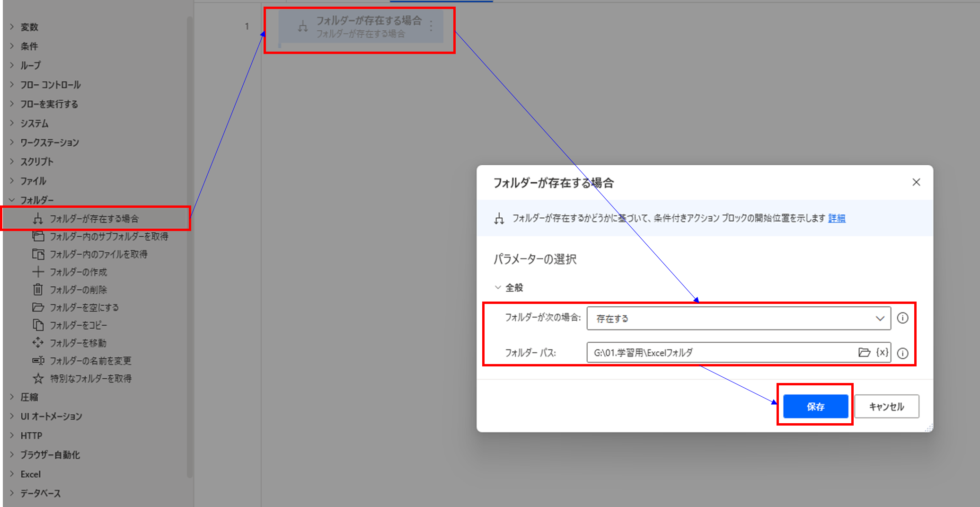The height and width of the screenshot is (507, 980).
Task: Close the フォルダーが存在する場合 dialog
Action: (916, 182)
